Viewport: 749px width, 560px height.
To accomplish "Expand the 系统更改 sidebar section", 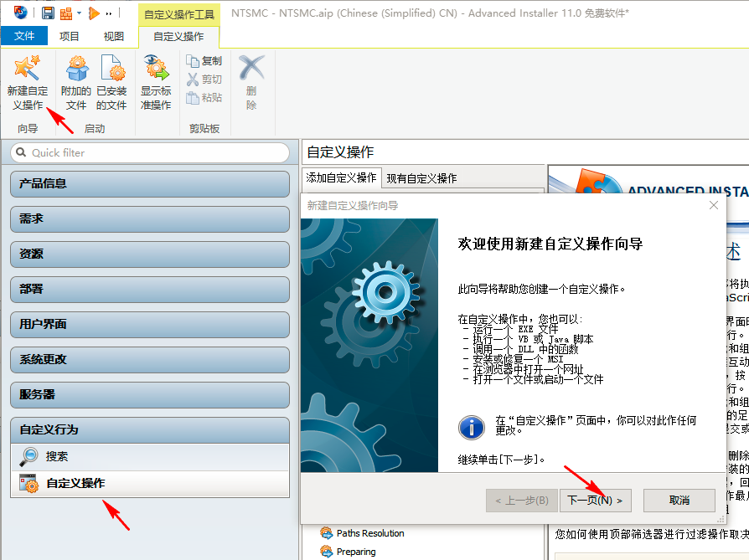I will [147, 360].
